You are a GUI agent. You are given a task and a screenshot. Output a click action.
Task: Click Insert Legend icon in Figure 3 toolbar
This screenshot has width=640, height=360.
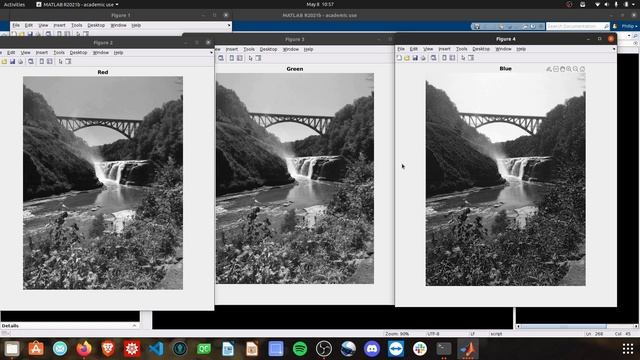[240, 58]
